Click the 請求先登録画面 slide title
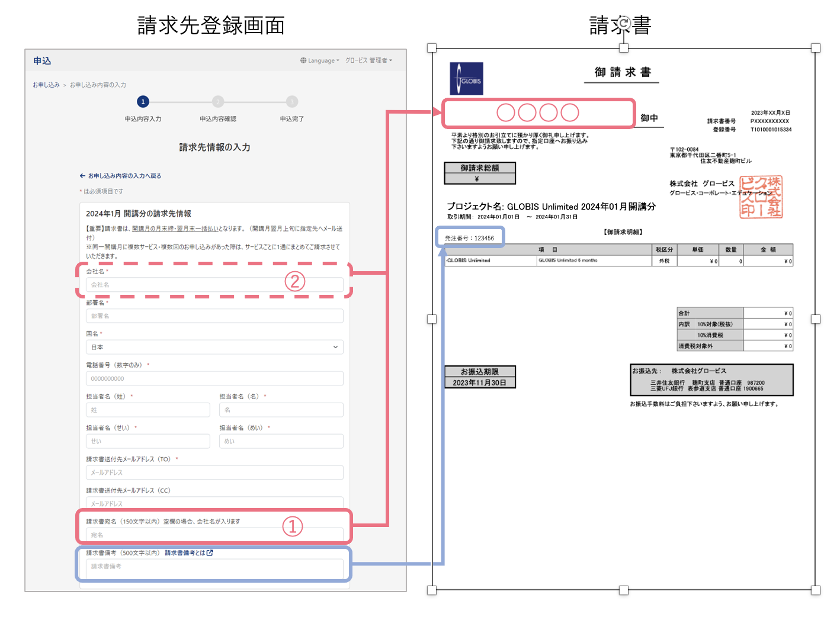Viewport: 840px width, 617px height. tap(211, 25)
